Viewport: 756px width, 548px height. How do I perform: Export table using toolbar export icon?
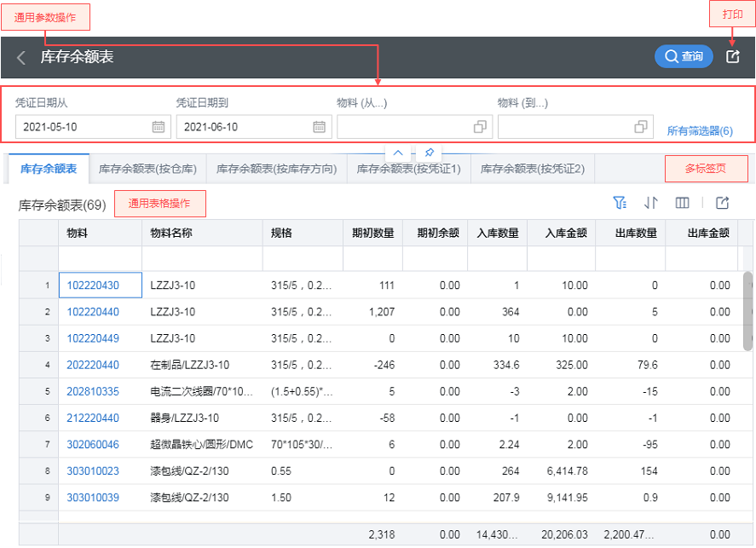(722, 203)
